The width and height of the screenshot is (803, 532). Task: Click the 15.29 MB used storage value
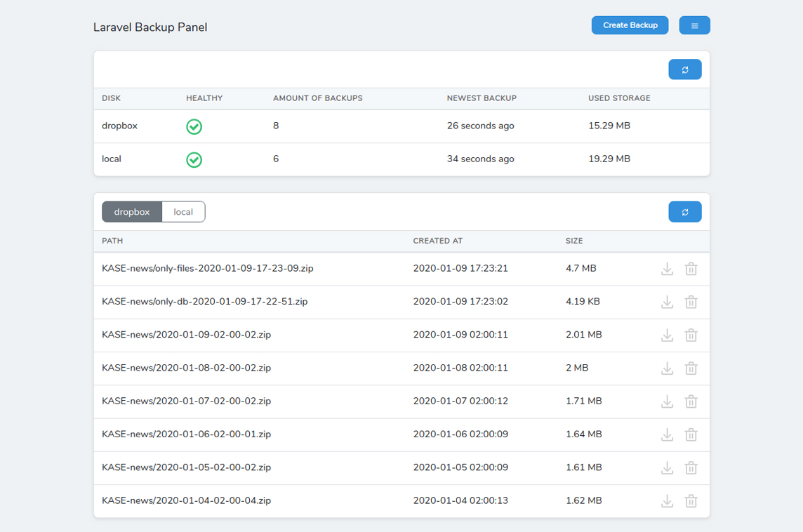point(609,126)
